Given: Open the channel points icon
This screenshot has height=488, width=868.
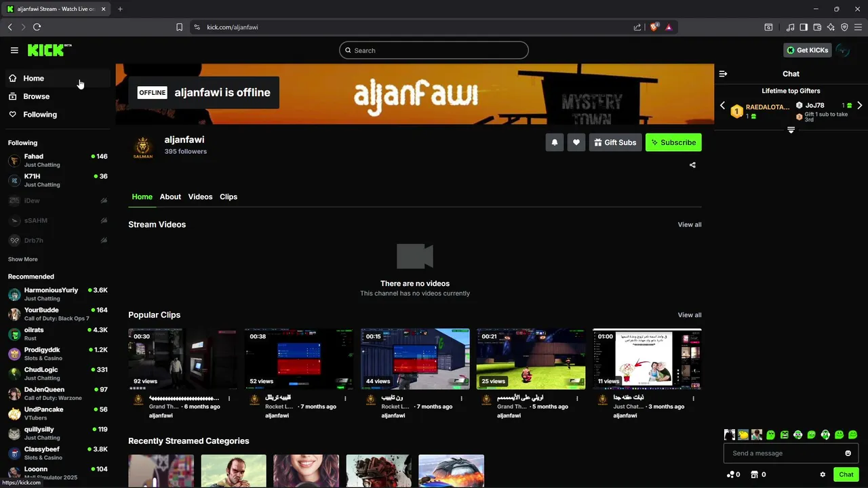Looking at the screenshot, I should click(731, 474).
